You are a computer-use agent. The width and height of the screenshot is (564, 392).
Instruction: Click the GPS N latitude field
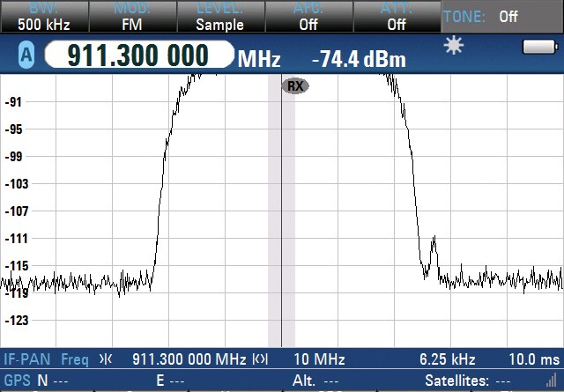click(53, 381)
